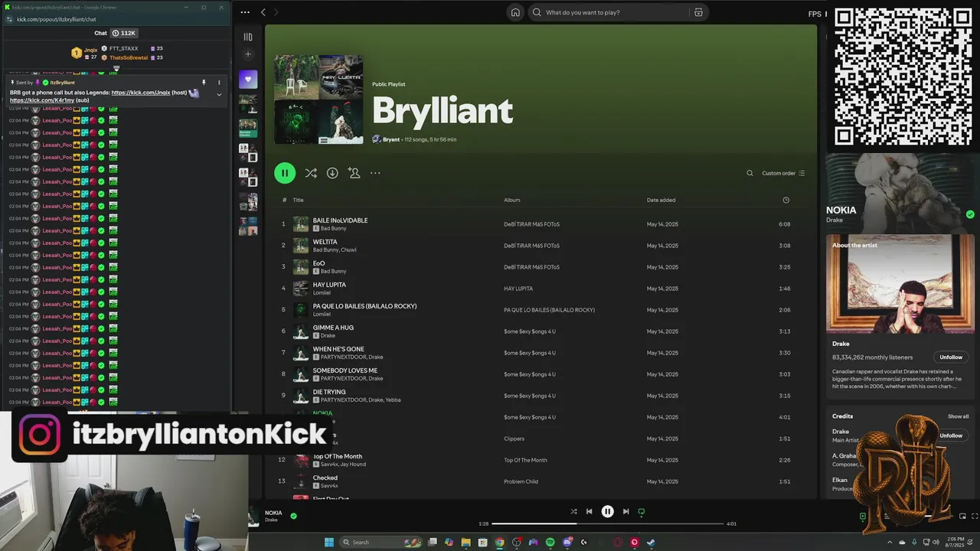This screenshot has height=551, width=980.
Task: Search within the playlist
Action: (750, 173)
